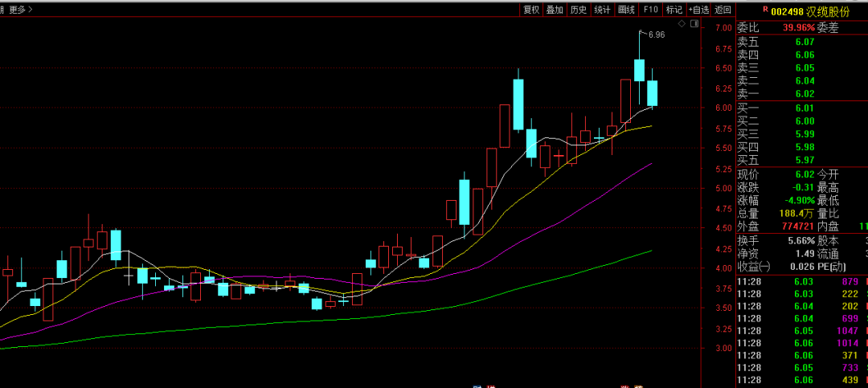Click the 历史 history button
This screenshot has width=868, height=388.
[578, 10]
